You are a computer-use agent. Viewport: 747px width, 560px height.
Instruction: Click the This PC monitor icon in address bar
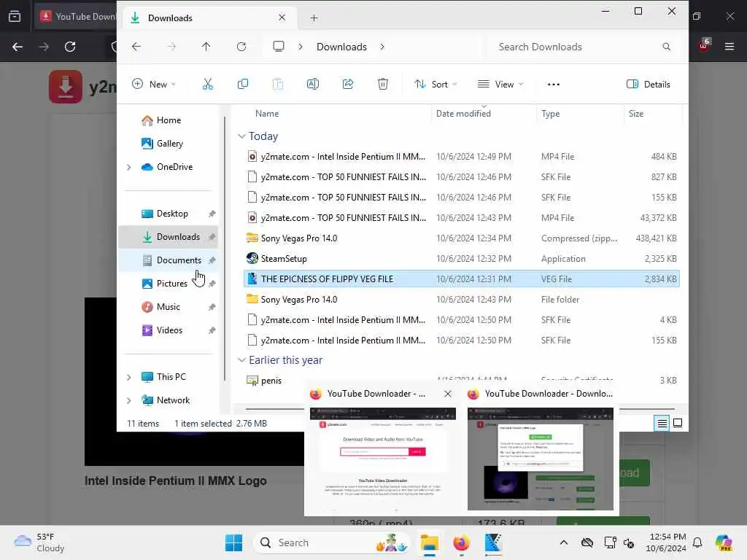click(279, 46)
